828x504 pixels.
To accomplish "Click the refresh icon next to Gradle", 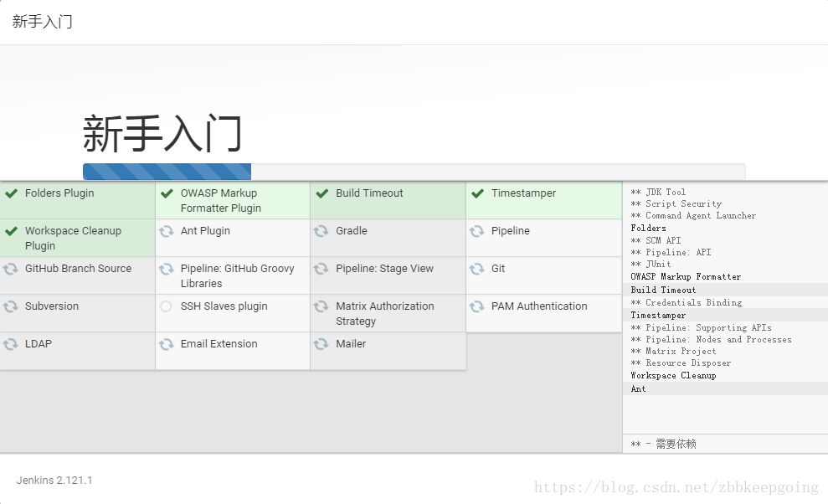I will 321,231.
